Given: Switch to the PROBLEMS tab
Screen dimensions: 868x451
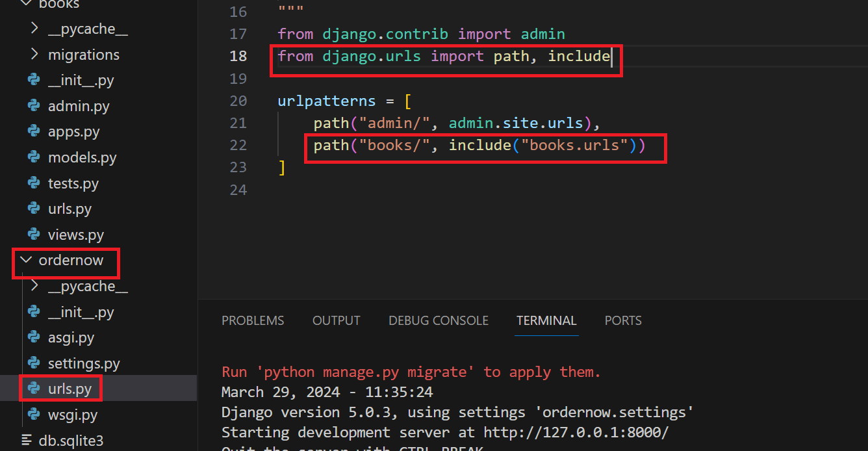Looking at the screenshot, I should (x=253, y=320).
